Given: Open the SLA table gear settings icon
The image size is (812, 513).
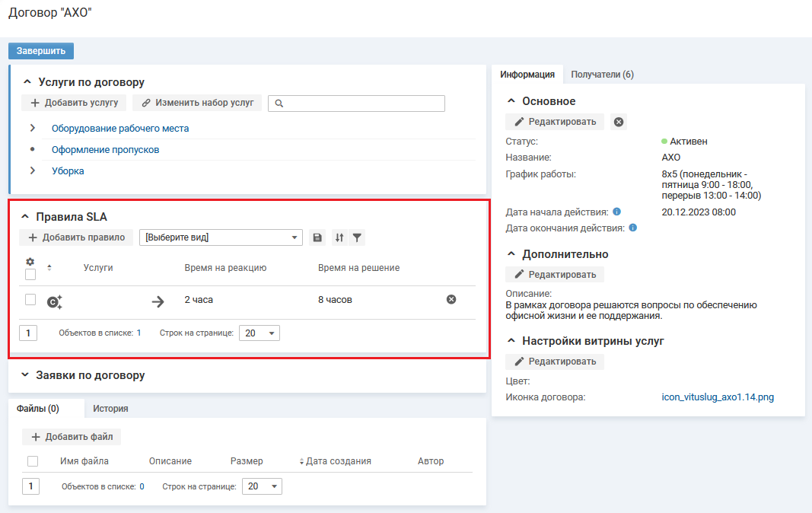Looking at the screenshot, I should (30, 261).
